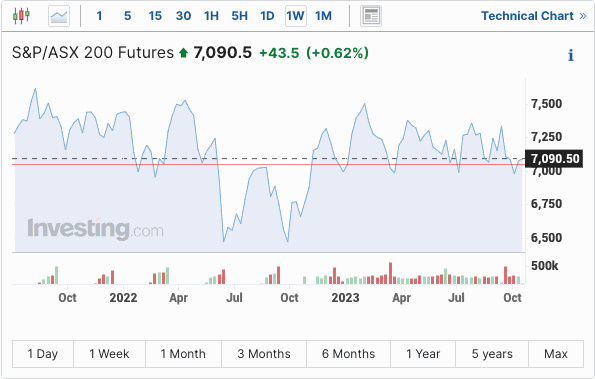This screenshot has height=379, width=595.
Task: Click the 7,090.50 current price label
Action: [554, 159]
